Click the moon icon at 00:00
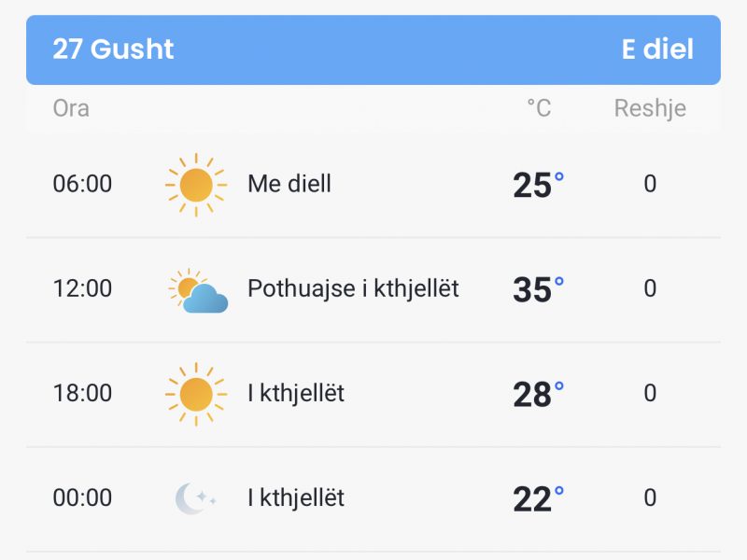 click(194, 498)
